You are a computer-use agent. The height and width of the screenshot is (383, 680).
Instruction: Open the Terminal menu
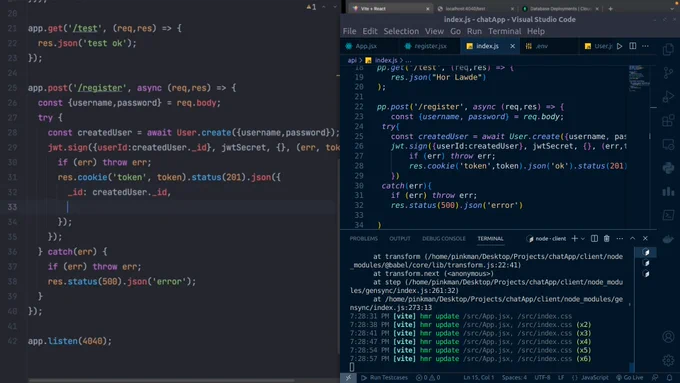pos(504,31)
